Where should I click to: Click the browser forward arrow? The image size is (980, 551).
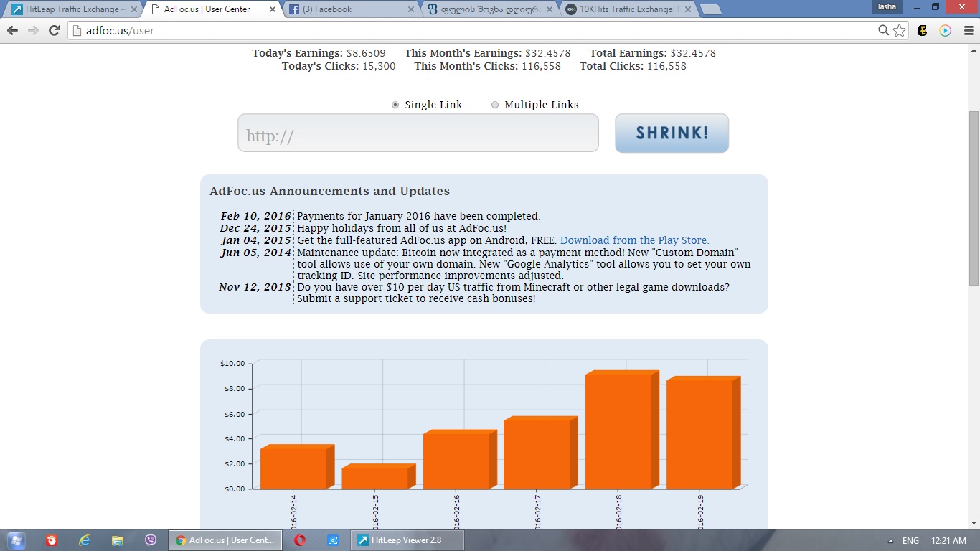(33, 31)
